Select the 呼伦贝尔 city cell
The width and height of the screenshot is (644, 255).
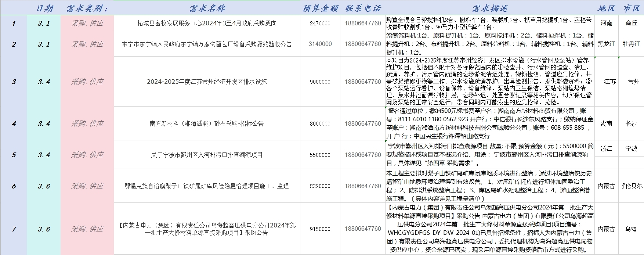(631, 186)
